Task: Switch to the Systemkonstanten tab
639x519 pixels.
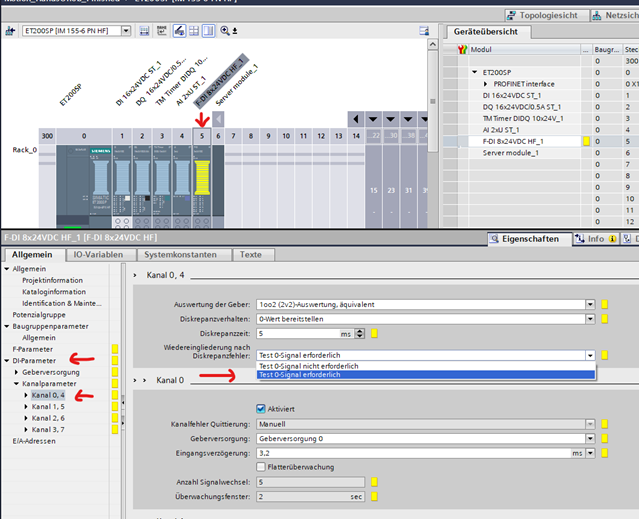Action: pos(180,255)
